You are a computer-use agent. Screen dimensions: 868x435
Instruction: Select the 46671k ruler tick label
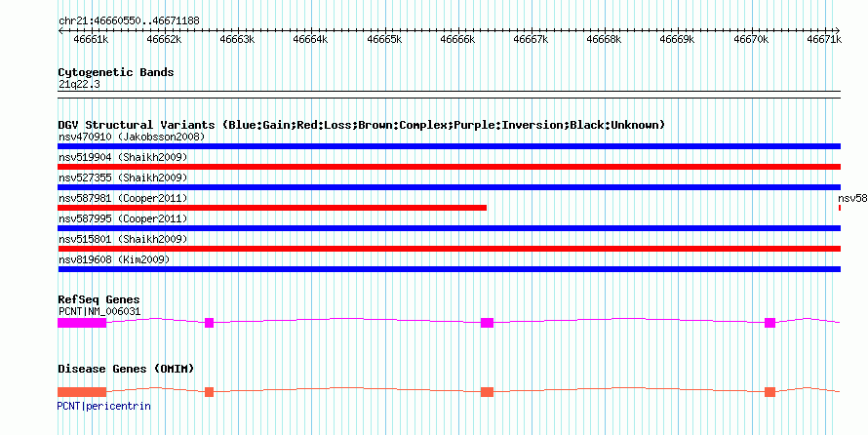point(824,40)
